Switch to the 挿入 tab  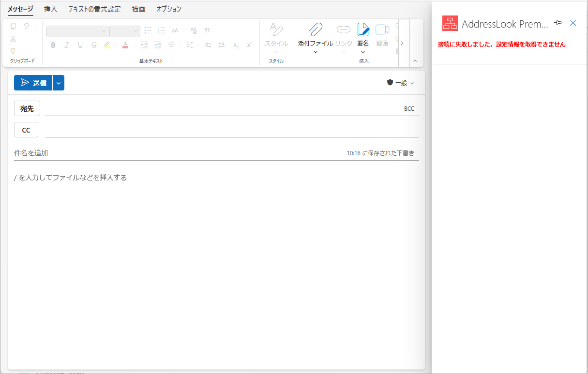[x=50, y=9]
